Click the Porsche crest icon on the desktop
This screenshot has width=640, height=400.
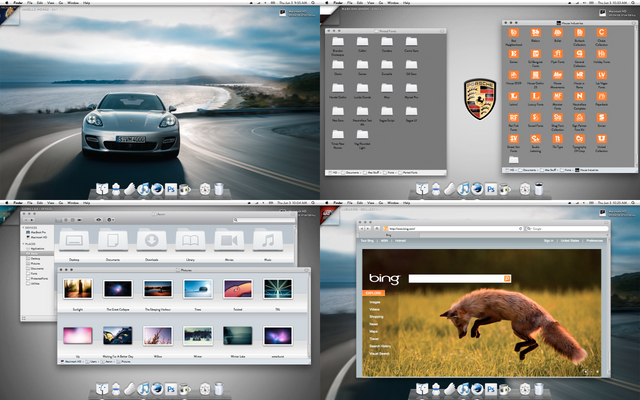480,99
